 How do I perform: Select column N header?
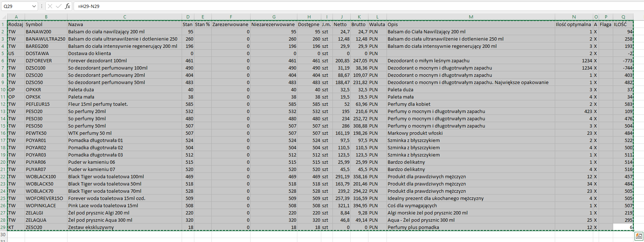pyautogui.click(x=574, y=17)
